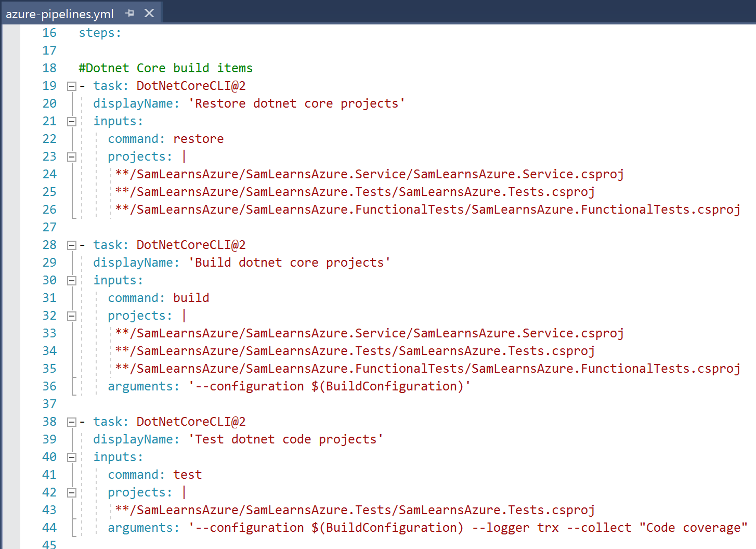Place cursor on 'command: restore' value
This screenshot has width=756, height=549.
click(198, 139)
